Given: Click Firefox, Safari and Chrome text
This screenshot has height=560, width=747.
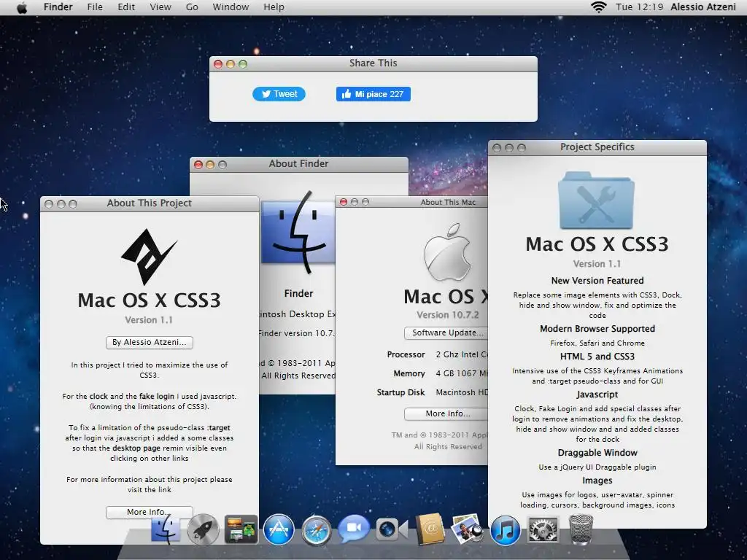Looking at the screenshot, I should (x=597, y=343).
